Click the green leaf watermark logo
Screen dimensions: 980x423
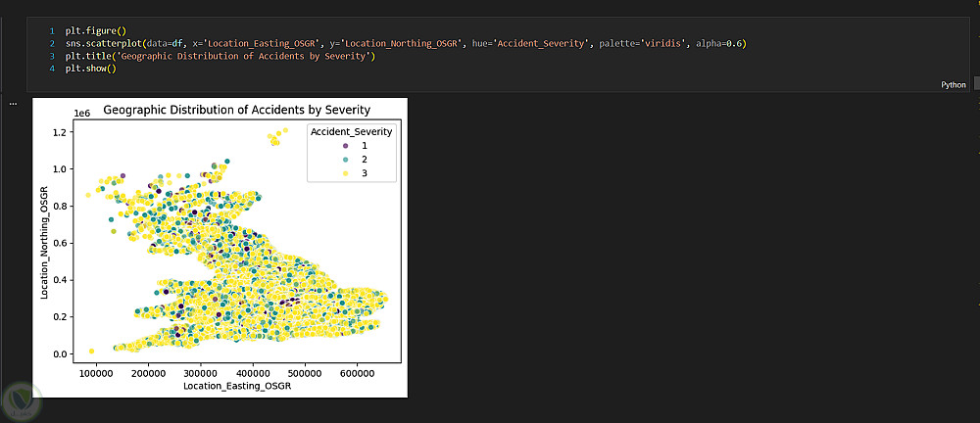click(20, 400)
